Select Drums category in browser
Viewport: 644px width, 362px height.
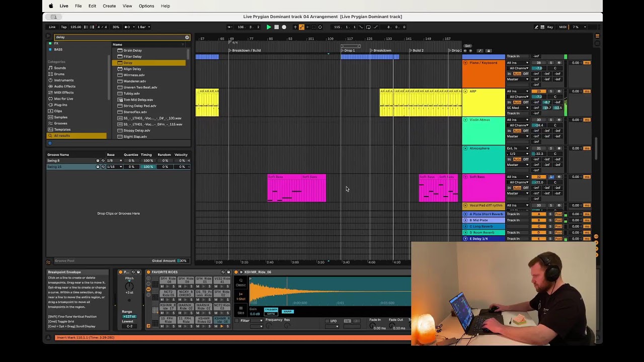click(x=59, y=74)
